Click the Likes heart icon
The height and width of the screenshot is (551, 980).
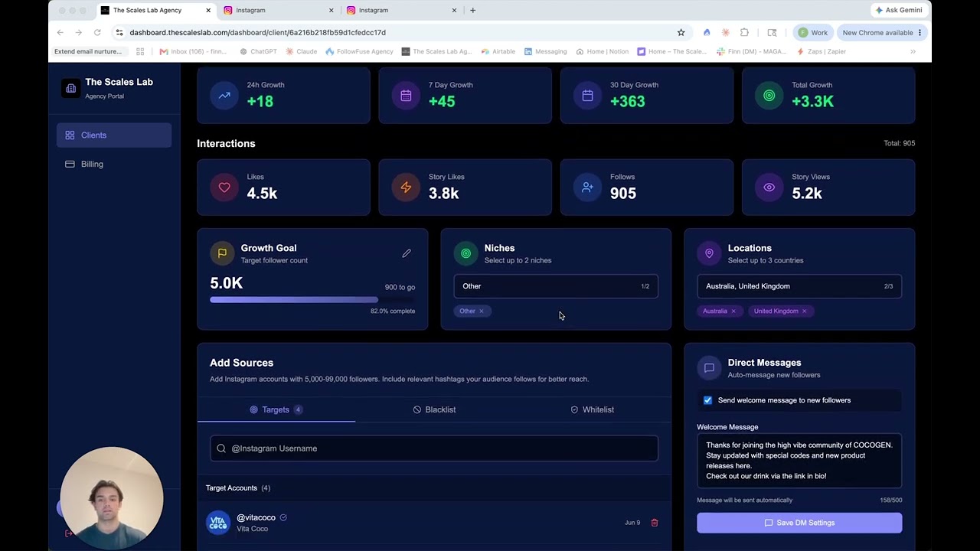(224, 187)
